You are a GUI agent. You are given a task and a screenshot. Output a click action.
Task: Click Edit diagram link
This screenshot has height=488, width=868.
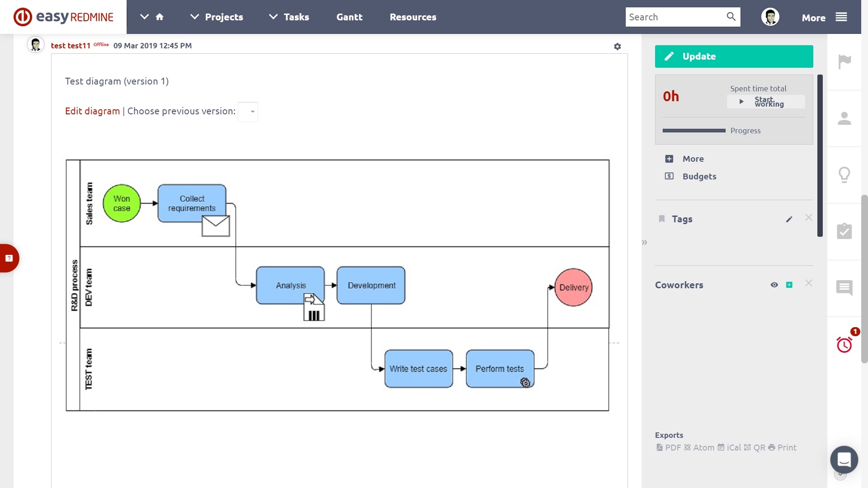92,111
